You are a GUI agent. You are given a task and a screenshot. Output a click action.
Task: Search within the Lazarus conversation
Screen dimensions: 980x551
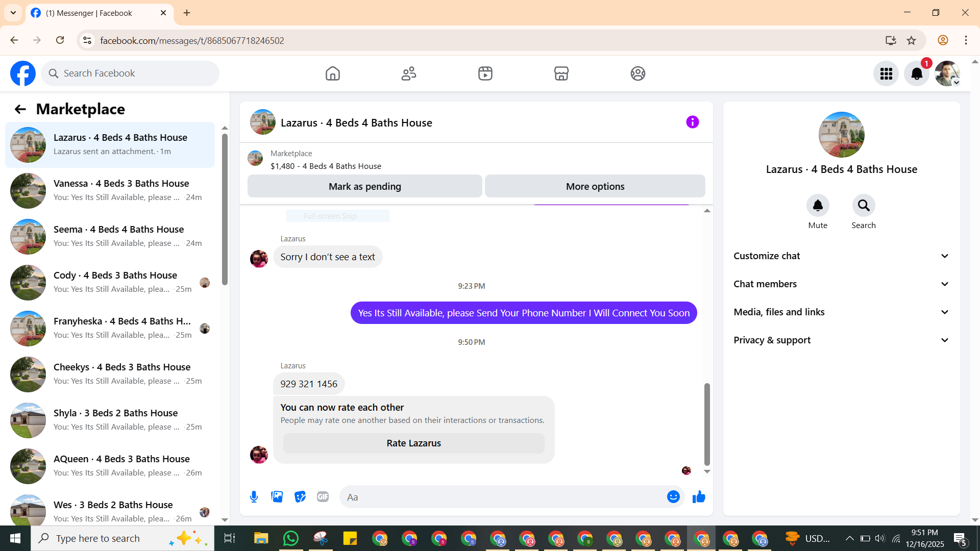click(x=864, y=206)
